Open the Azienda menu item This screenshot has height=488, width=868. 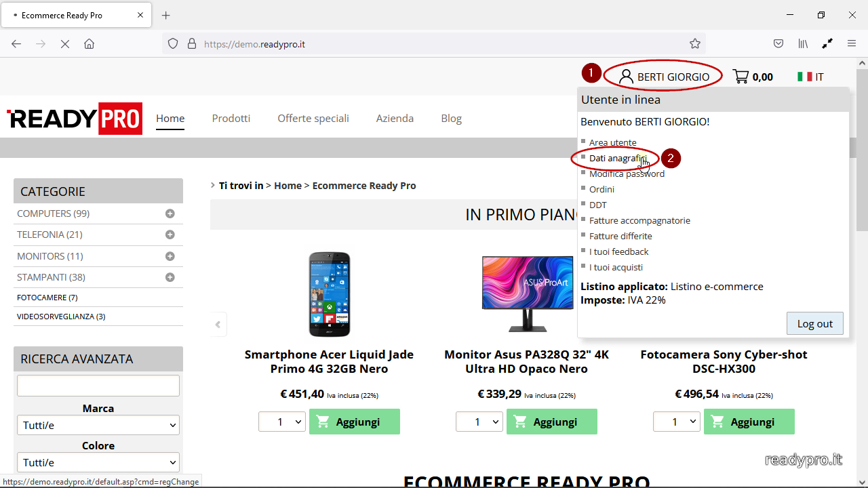click(x=395, y=118)
